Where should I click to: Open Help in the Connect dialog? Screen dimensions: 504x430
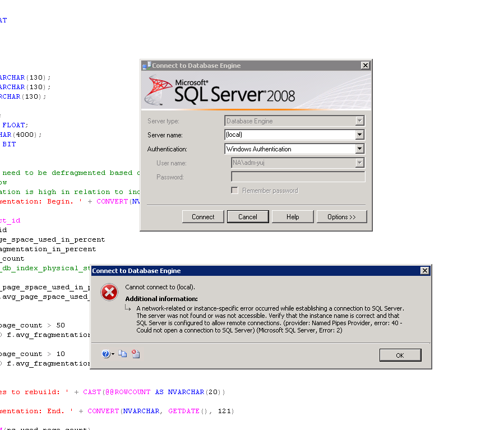pos(293,216)
